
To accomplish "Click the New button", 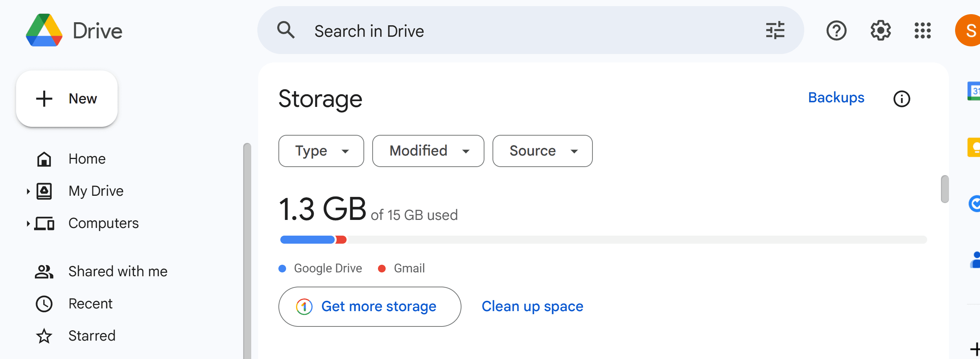I will 67,98.
